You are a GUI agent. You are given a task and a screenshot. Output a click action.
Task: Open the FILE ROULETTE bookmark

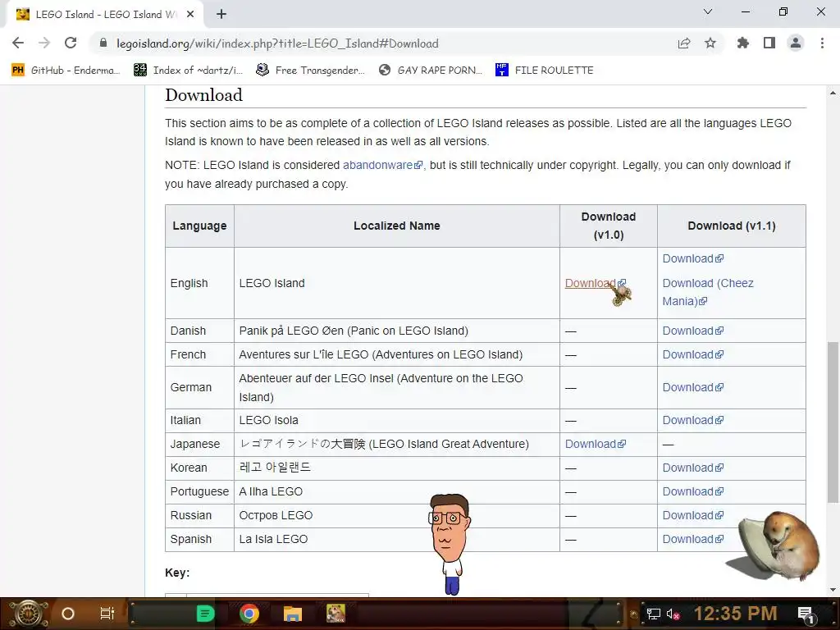(545, 71)
